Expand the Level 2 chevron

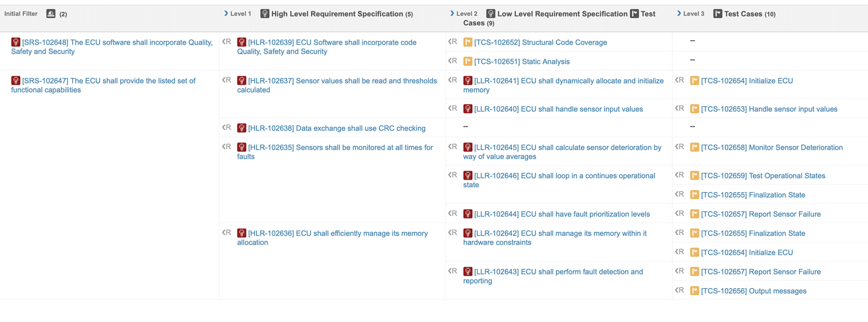(452, 14)
